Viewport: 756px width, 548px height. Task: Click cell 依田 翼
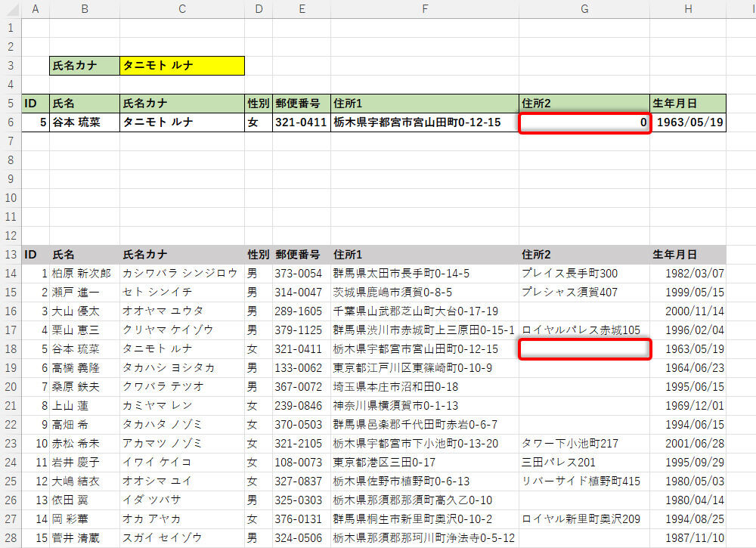85,500
